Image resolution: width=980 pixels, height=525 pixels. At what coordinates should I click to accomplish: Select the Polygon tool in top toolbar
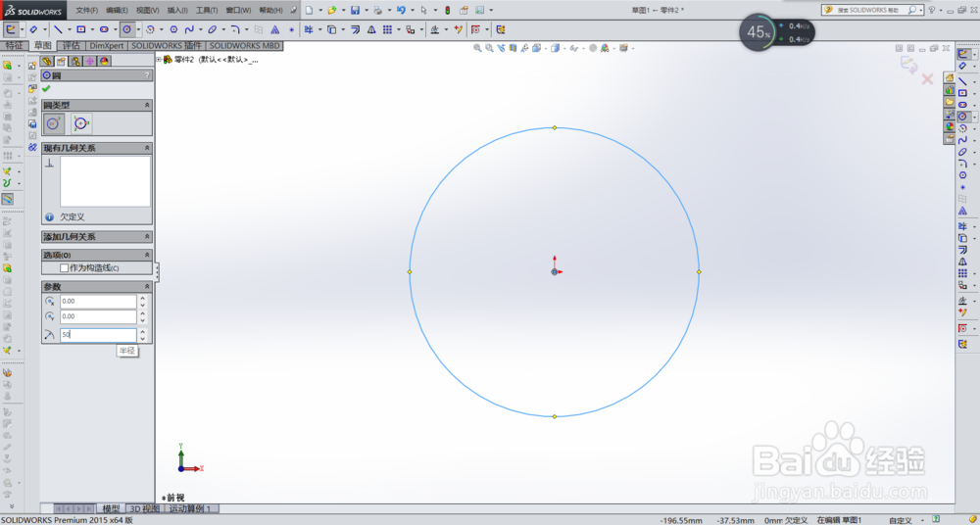(173, 29)
